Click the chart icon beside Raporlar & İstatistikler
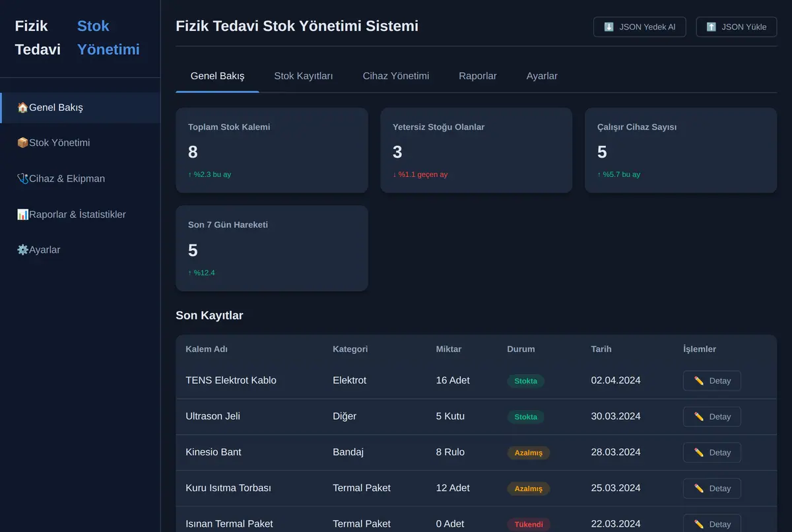The image size is (792, 532). [x=22, y=215]
